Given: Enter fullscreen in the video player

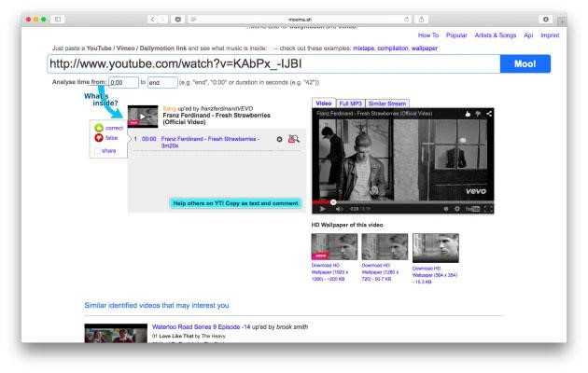Looking at the screenshot, I should (x=488, y=209).
